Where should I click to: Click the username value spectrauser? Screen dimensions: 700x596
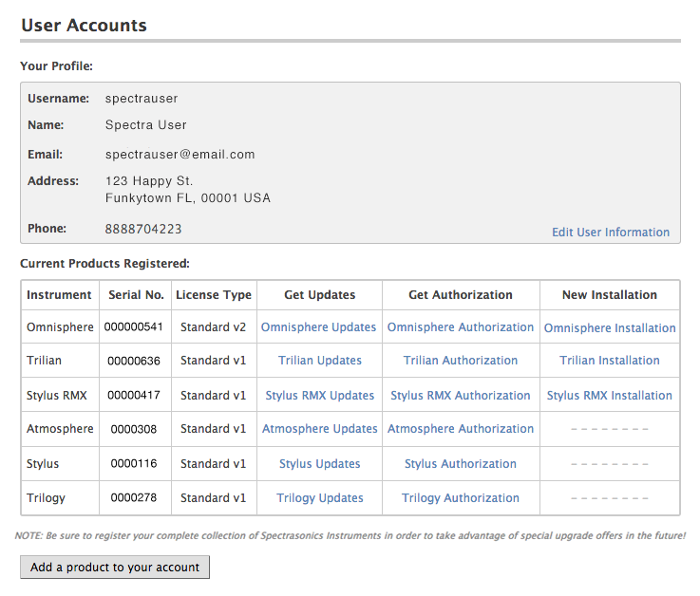pos(142,99)
